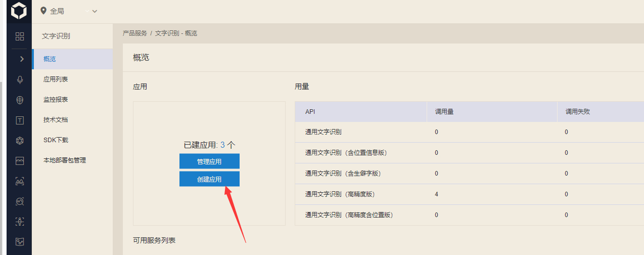This screenshot has height=255, width=644.
Task: Click call count 4 for 高精度版
Action: pyautogui.click(x=436, y=194)
